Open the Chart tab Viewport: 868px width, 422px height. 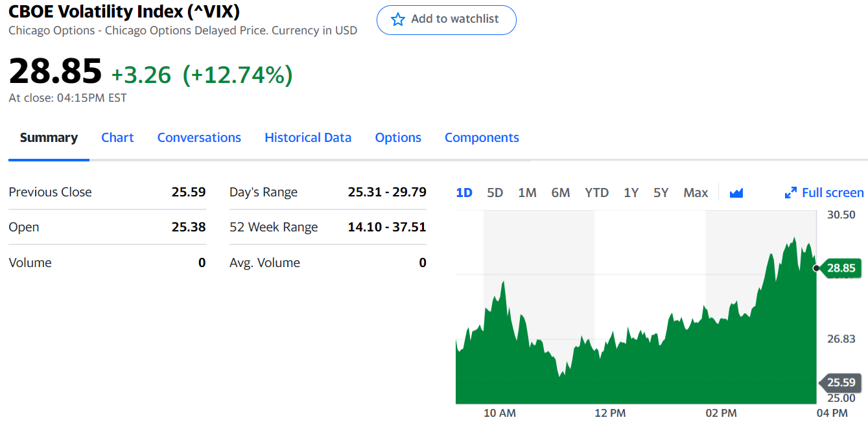coord(117,137)
